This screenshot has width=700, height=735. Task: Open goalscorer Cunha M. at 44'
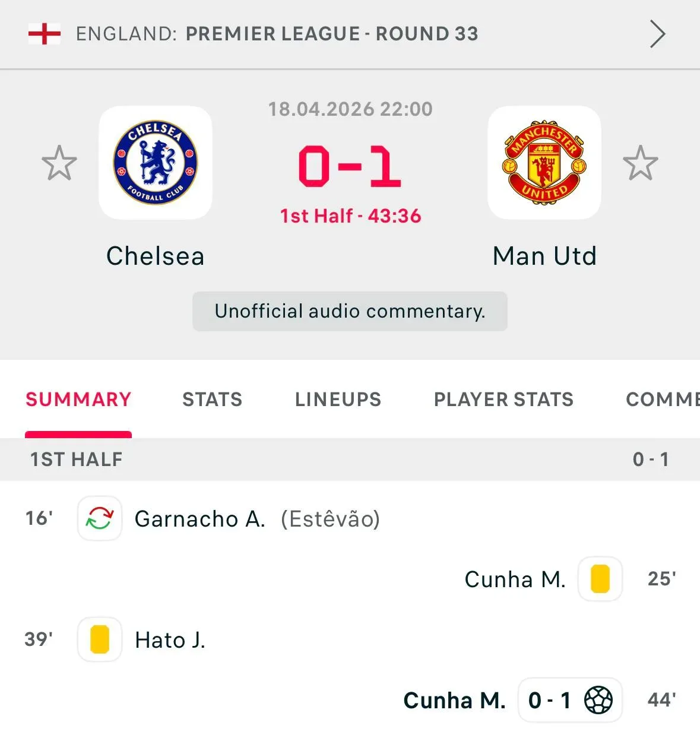tap(454, 701)
